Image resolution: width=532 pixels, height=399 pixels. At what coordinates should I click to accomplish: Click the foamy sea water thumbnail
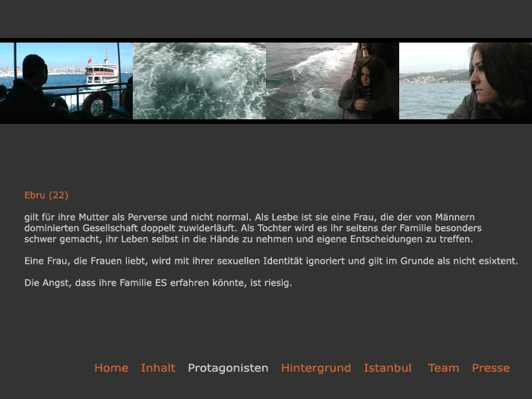click(x=199, y=81)
